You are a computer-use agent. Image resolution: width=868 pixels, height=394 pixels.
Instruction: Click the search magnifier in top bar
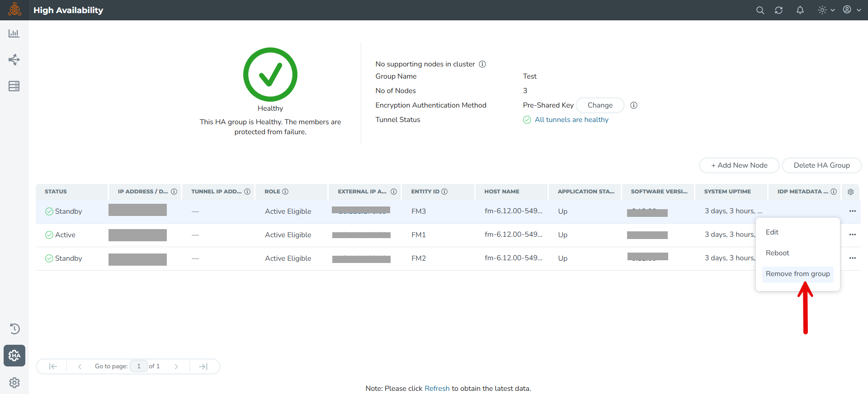[760, 10]
